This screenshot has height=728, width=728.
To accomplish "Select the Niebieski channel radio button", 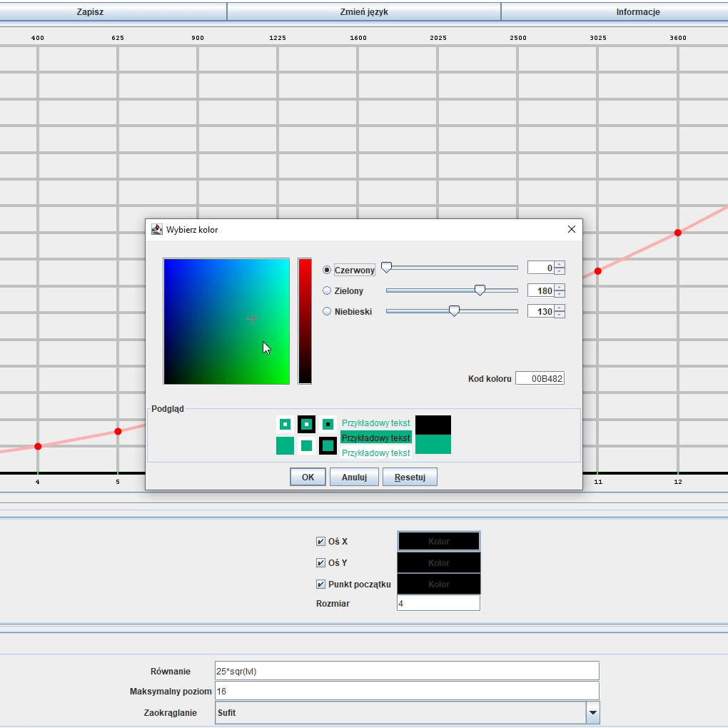I will click(326, 311).
